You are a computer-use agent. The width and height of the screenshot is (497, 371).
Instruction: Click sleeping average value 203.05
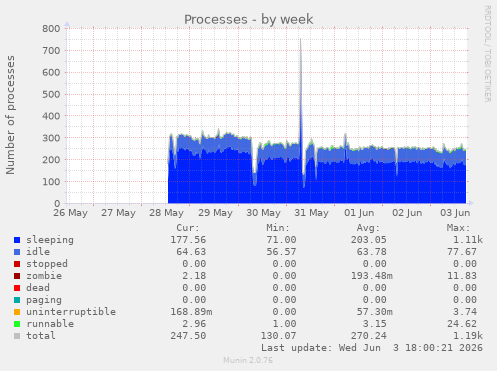point(369,240)
